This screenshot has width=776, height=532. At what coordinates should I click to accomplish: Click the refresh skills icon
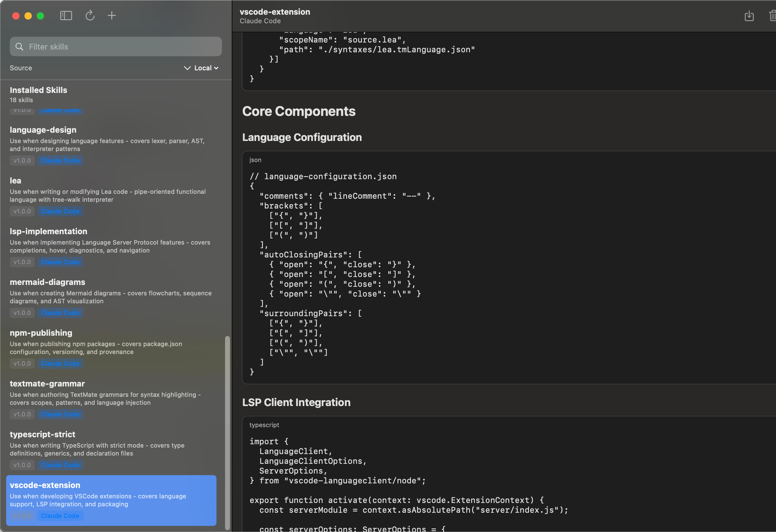click(90, 16)
